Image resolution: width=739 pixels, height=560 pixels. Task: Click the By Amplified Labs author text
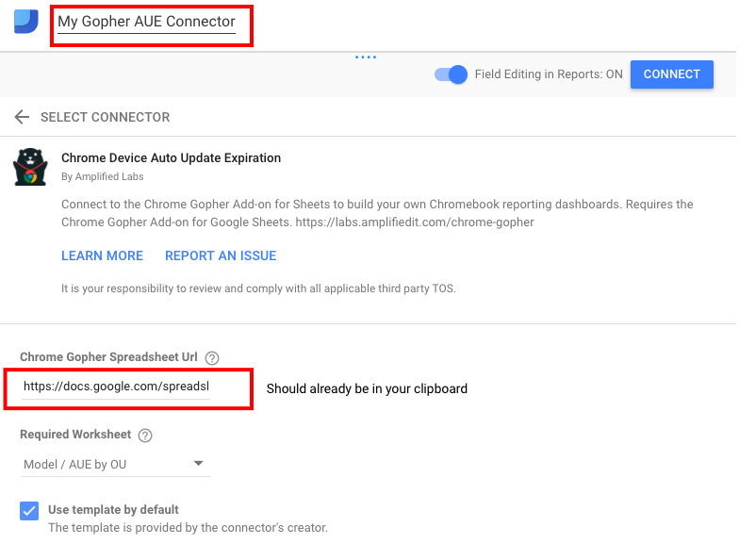(x=102, y=176)
